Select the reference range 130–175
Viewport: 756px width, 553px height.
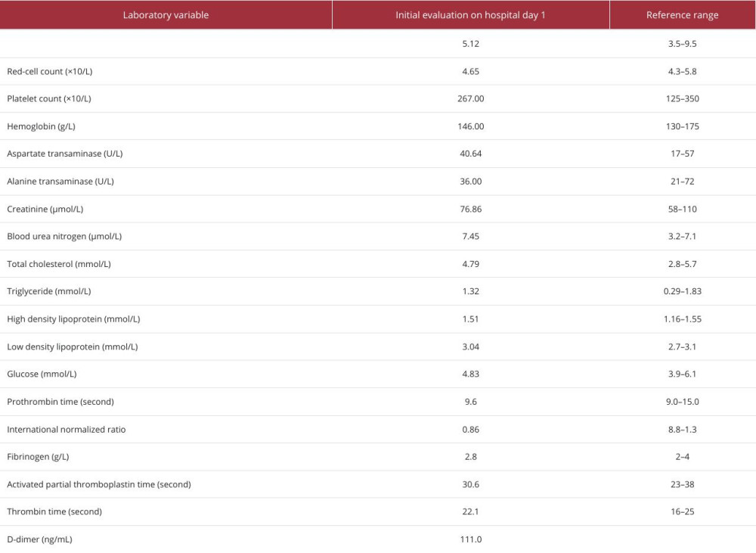pyautogui.click(x=682, y=126)
